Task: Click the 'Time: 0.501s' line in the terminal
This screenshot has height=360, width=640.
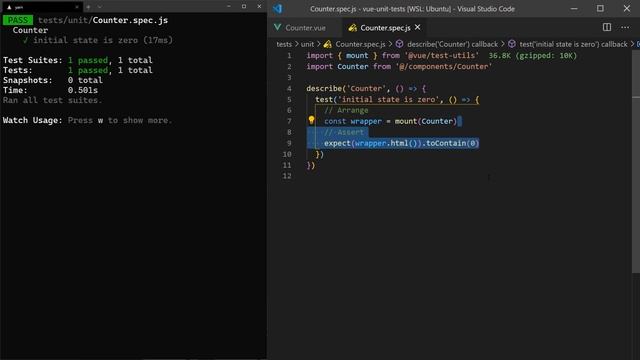Action: coord(50,90)
